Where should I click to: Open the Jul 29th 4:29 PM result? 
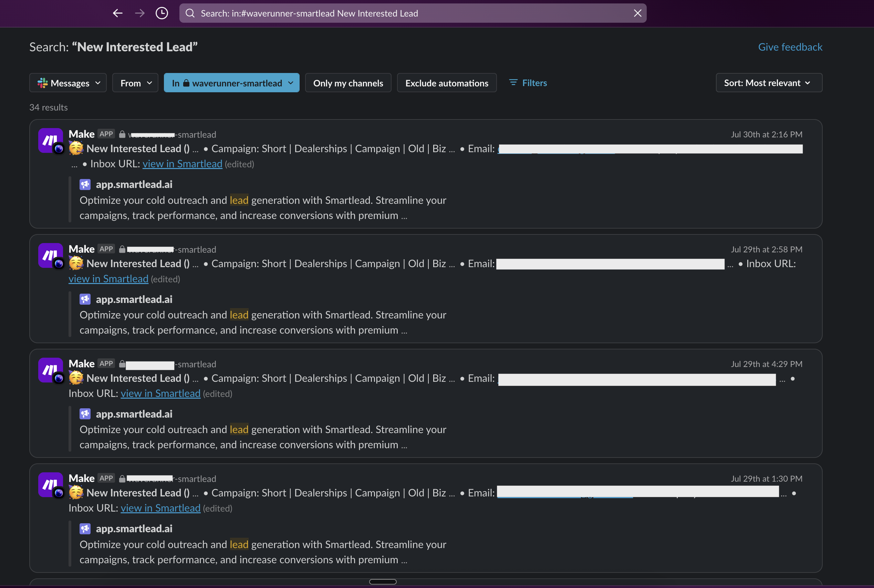(766, 364)
